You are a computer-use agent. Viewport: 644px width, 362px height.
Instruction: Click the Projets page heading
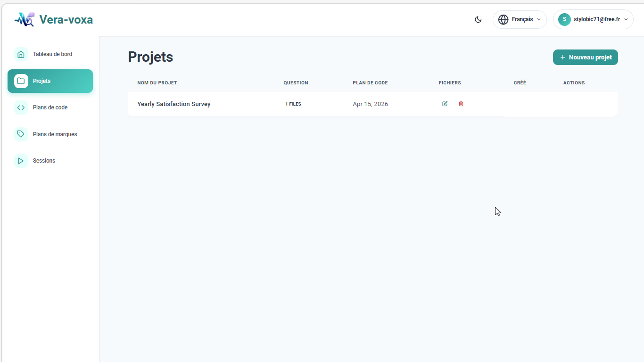150,57
